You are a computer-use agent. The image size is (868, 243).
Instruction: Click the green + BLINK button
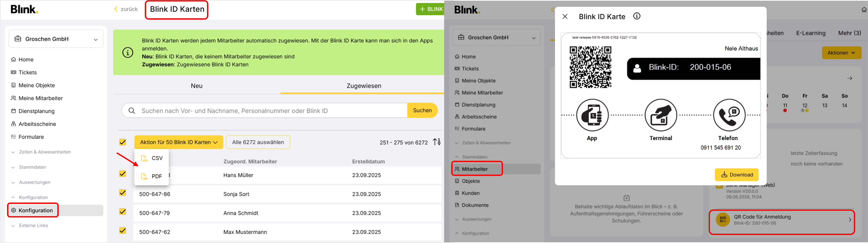click(x=430, y=9)
